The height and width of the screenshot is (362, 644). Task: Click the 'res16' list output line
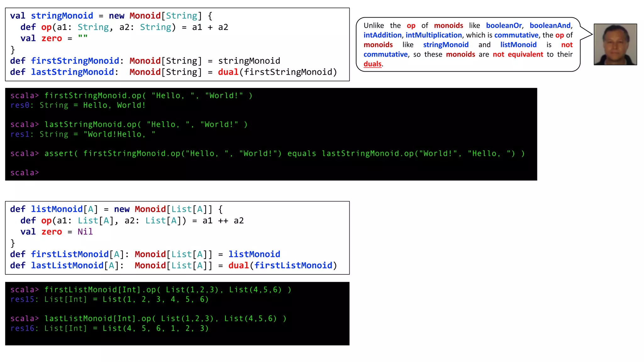(109, 328)
